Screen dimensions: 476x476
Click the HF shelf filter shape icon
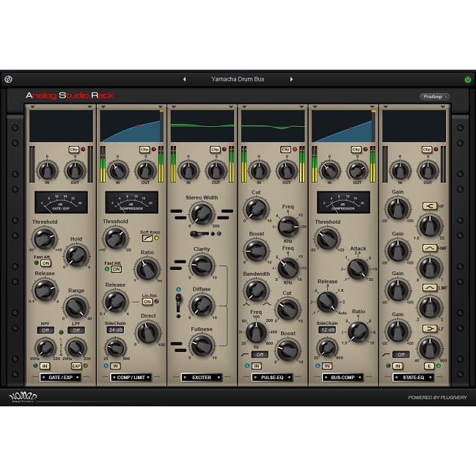[430, 206]
